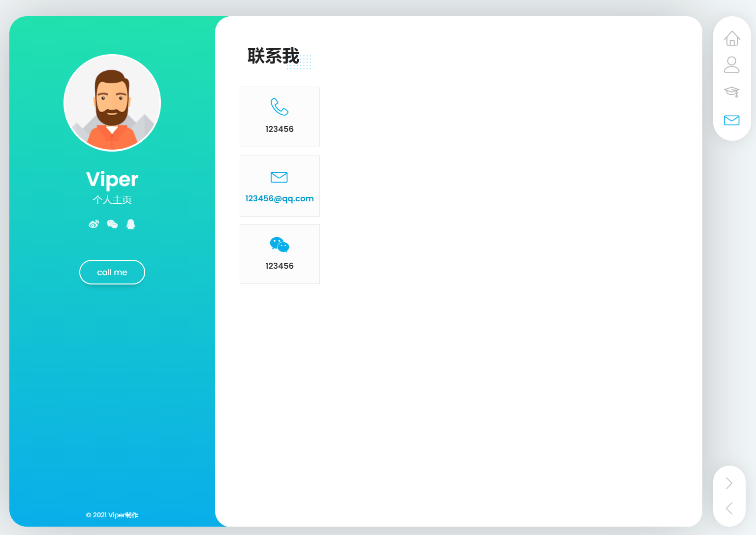Click the phone number 123456 text

(x=279, y=129)
